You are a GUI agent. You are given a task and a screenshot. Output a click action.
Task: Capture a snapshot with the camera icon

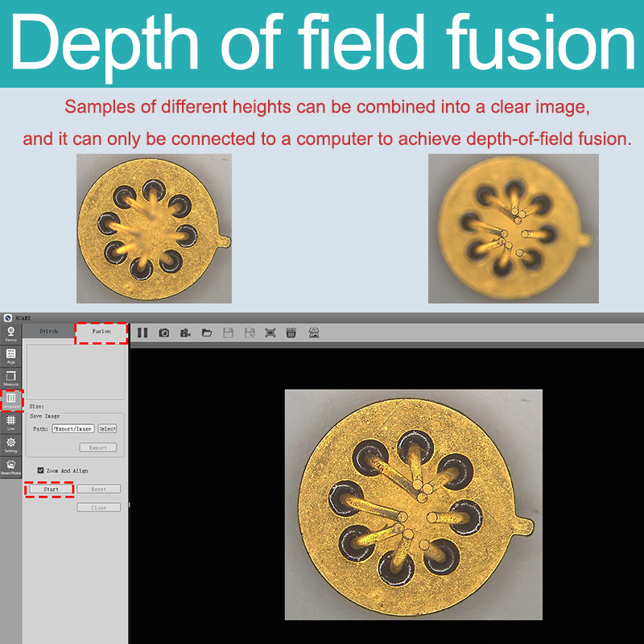point(164,332)
